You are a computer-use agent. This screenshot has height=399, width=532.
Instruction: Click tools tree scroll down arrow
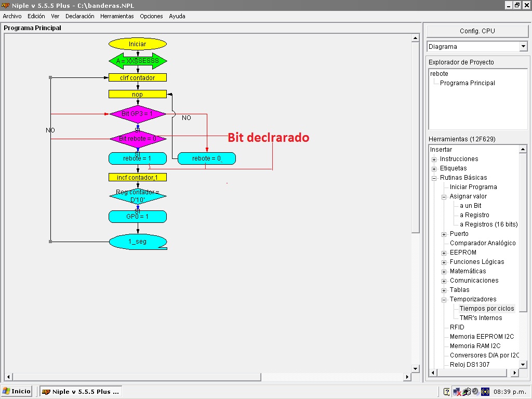coord(523,364)
